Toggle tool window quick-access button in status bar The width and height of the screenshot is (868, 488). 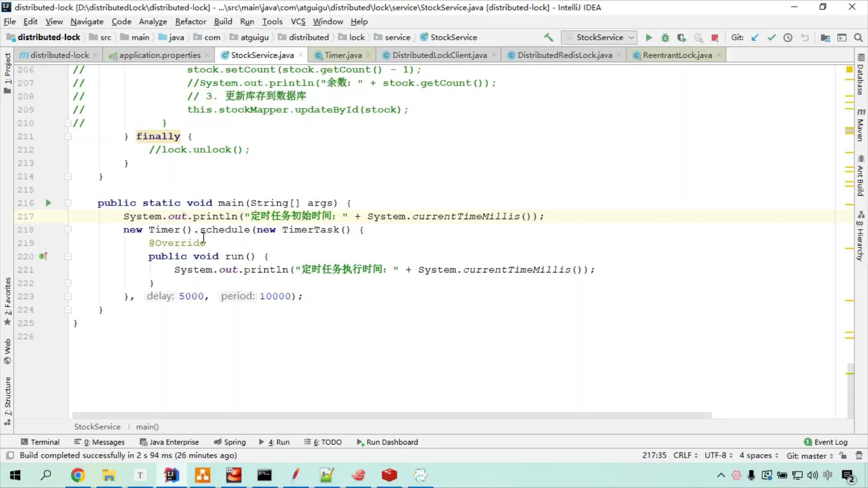click(x=10, y=455)
